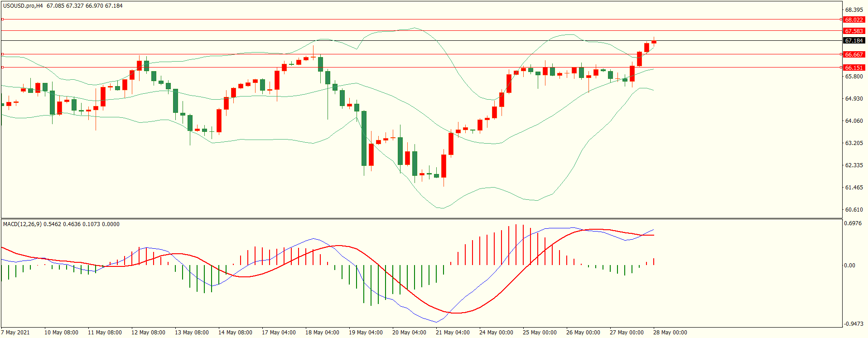Click the 68.395 value on price axis

click(854, 10)
